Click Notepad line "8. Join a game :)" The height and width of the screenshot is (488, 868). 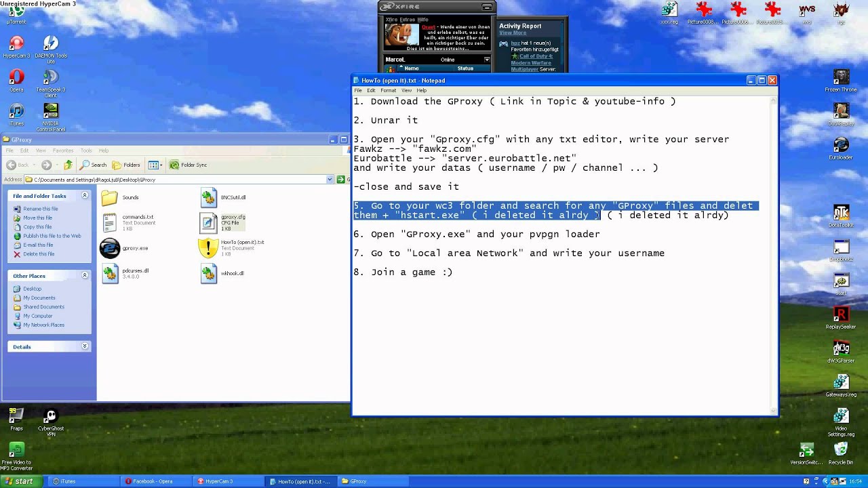coord(403,272)
